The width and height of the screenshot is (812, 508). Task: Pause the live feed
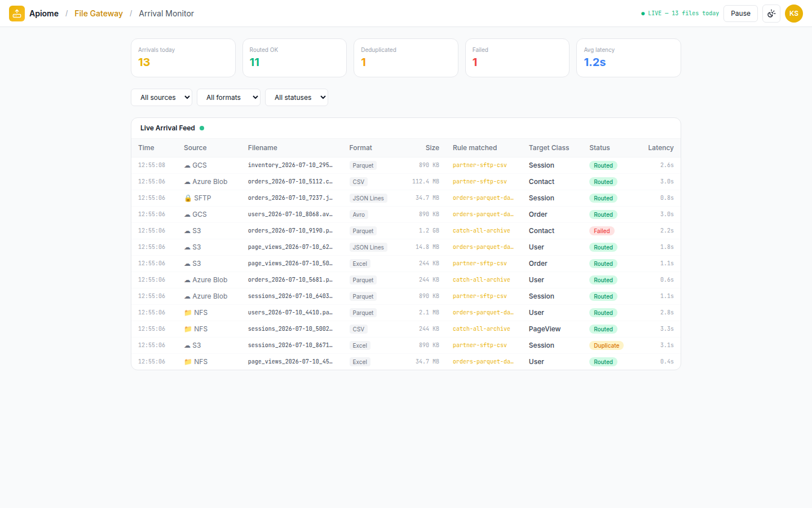point(740,14)
